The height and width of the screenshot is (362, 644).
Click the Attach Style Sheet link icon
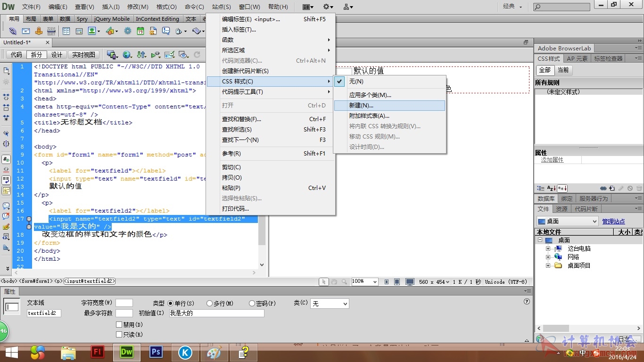(x=603, y=189)
